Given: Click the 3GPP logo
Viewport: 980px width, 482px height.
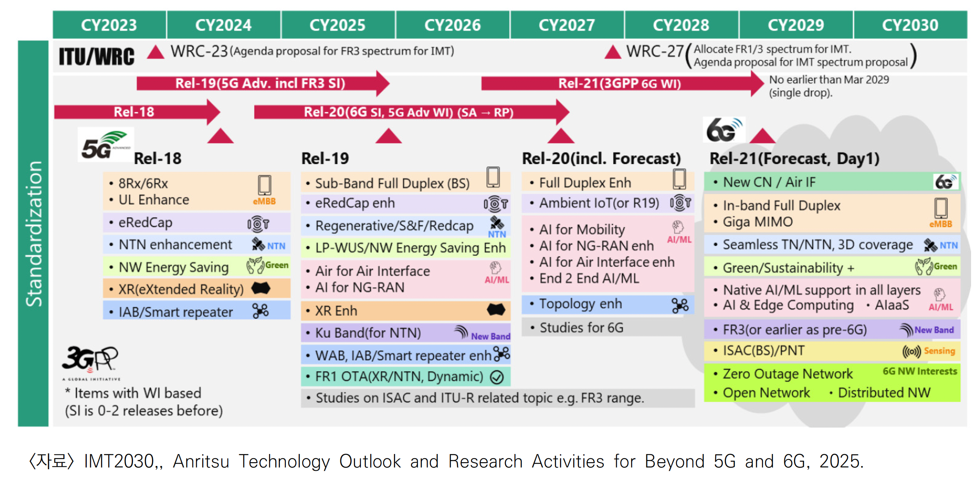Looking at the screenshot, I should pos(90,360).
